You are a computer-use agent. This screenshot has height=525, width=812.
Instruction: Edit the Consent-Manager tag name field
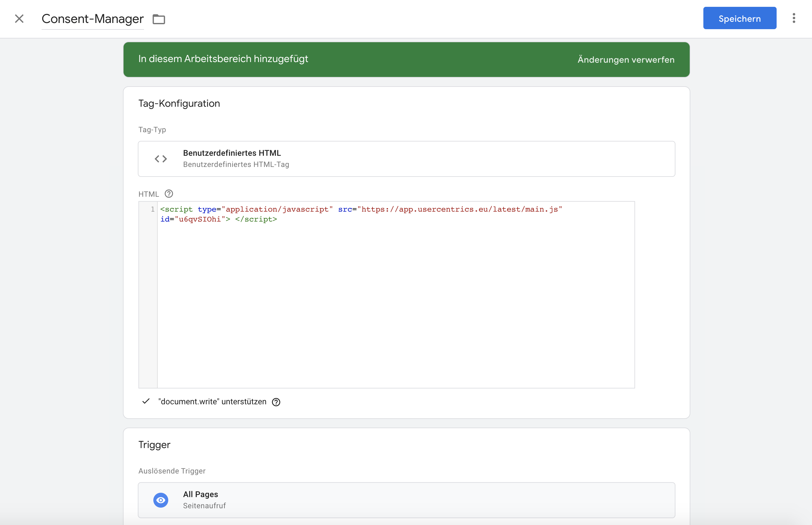pyautogui.click(x=92, y=19)
